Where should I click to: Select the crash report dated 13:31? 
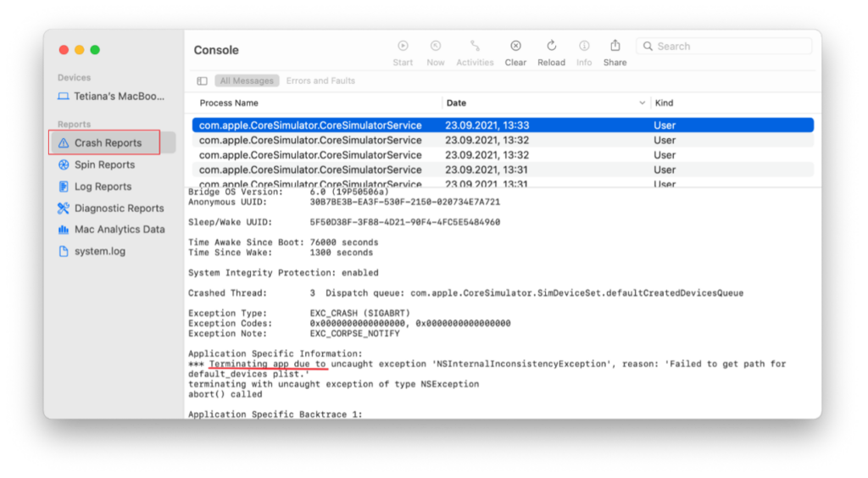pyautogui.click(x=503, y=170)
